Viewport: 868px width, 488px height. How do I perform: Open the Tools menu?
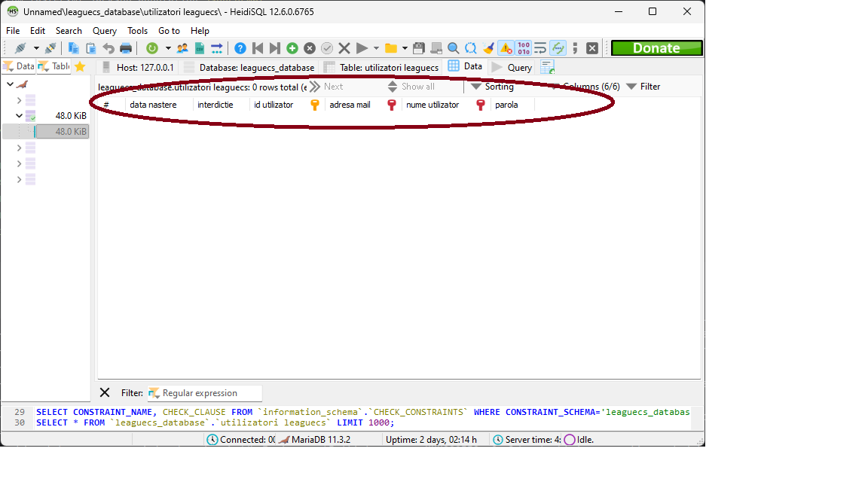pyautogui.click(x=137, y=30)
